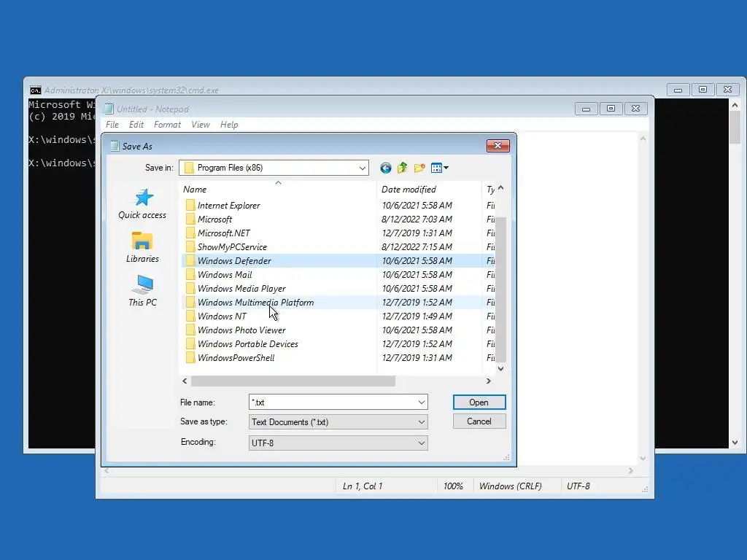Click the file list horizontal scrollbar
Image resolution: width=747 pixels, height=560 pixels.
[x=293, y=381]
